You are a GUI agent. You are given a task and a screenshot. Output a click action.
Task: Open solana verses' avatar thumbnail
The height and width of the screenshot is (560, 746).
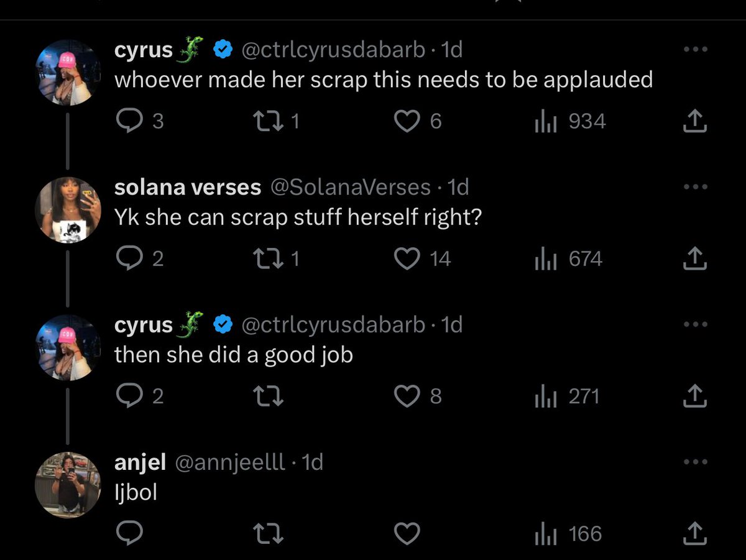[x=68, y=210]
